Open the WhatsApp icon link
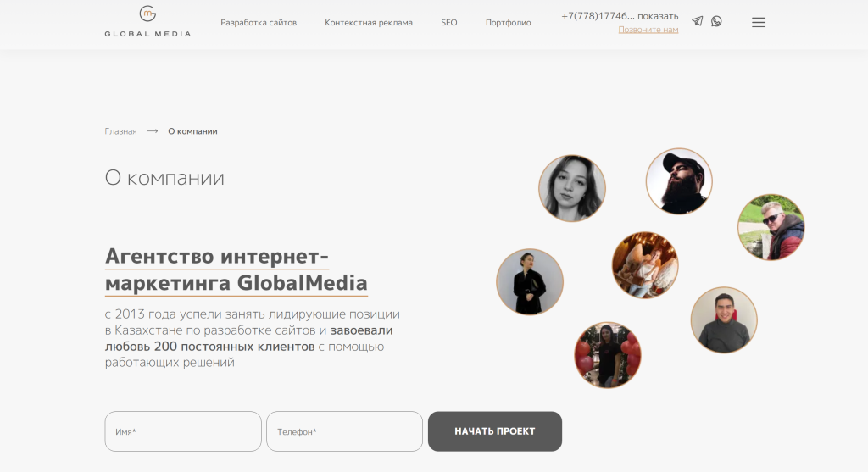Image resolution: width=868 pixels, height=472 pixels. pyautogui.click(x=716, y=21)
